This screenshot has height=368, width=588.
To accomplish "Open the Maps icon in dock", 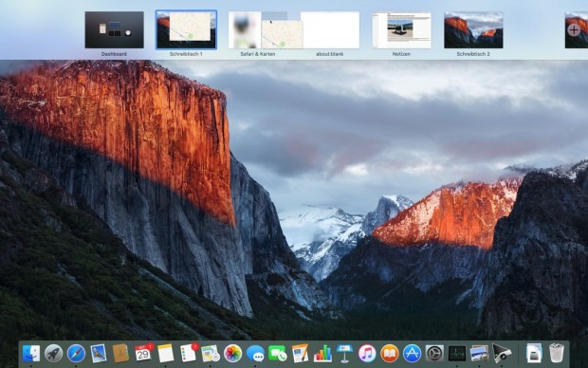I will (211, 354).
